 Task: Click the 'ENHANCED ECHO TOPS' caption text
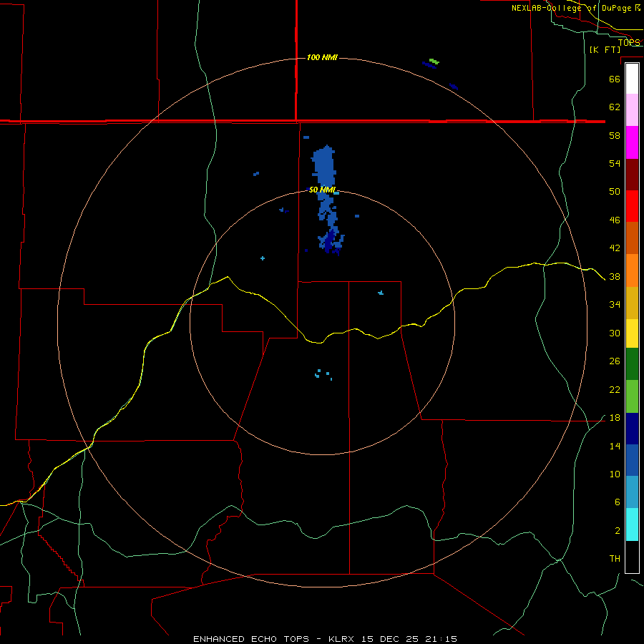click(251, 639)
